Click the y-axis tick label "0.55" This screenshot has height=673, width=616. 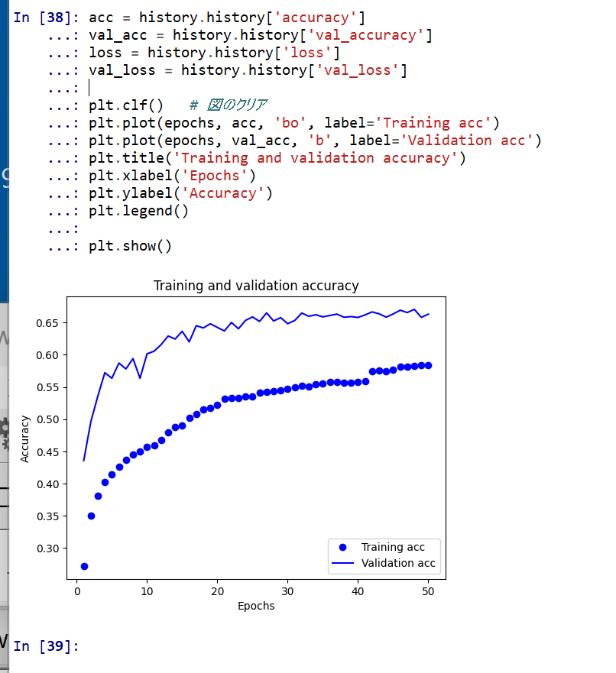coord(47,388)
